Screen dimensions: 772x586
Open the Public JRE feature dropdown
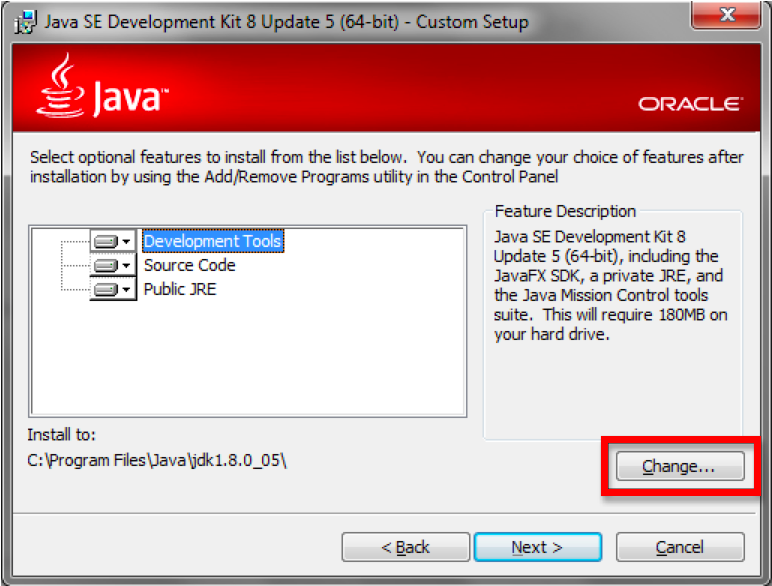(113, 289)
